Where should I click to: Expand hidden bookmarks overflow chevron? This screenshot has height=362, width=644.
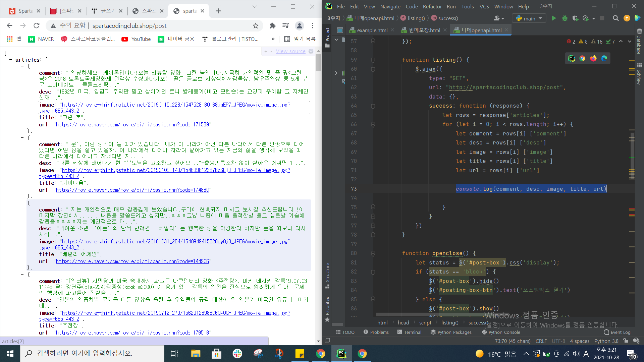coord(273,39)
